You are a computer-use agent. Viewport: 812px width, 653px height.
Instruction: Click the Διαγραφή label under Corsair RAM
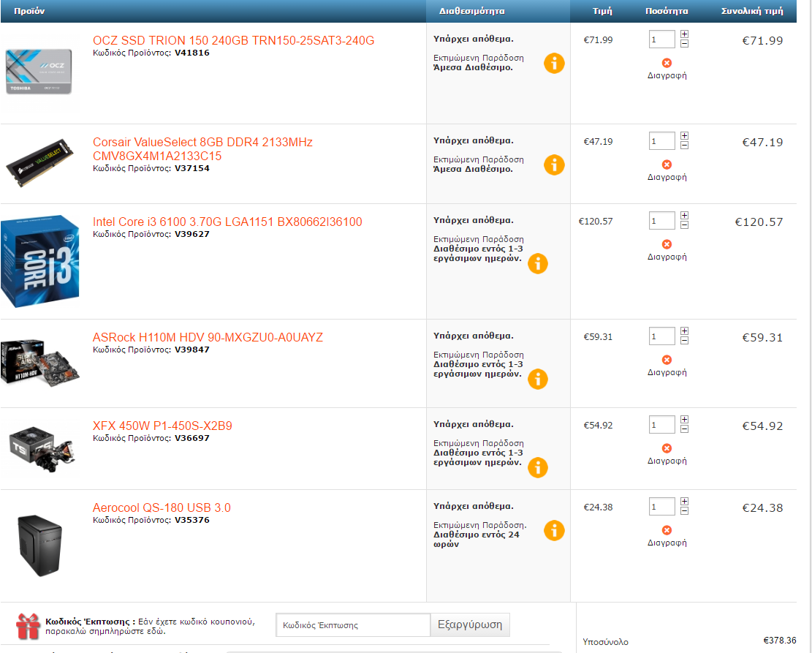coord(667,177)
